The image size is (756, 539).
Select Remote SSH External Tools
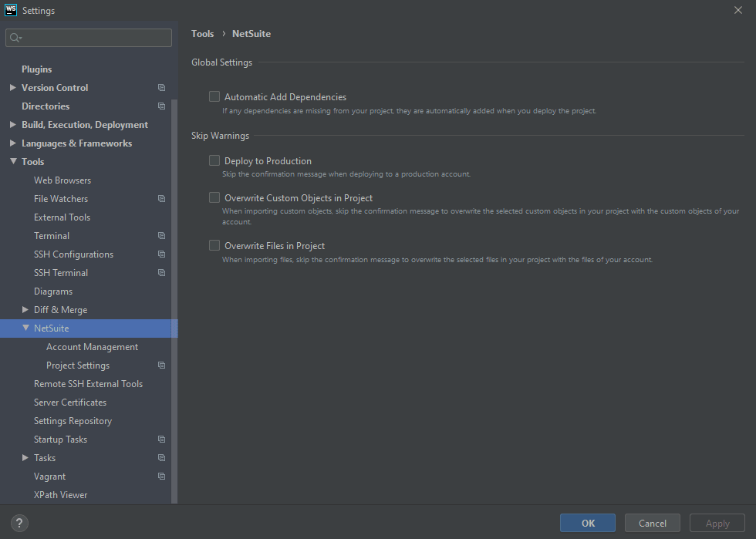coord(88,384)
